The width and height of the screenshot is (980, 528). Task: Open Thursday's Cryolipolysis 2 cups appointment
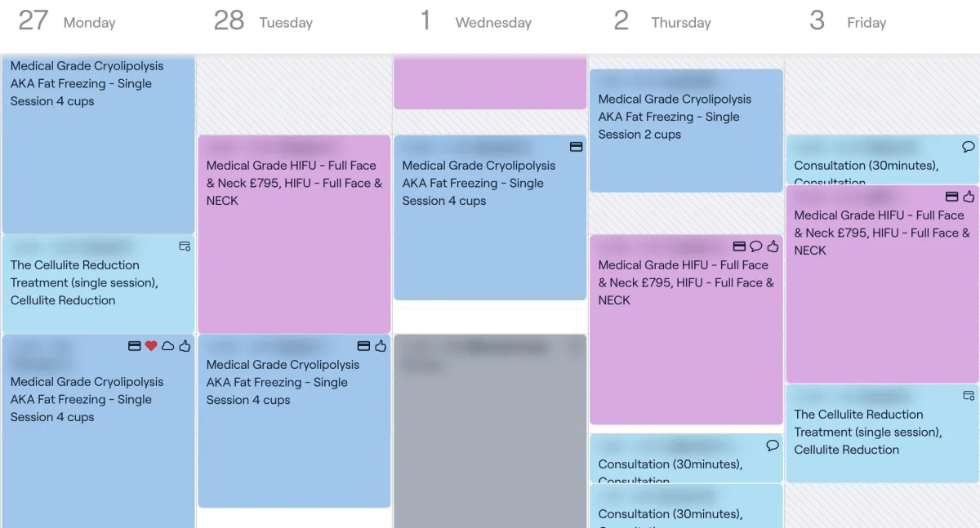click(686, 131)
